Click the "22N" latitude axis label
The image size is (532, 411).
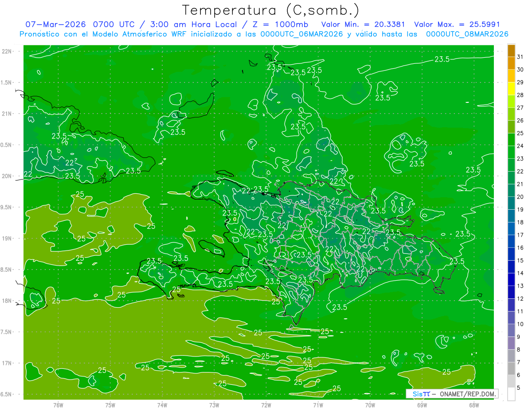pos(7,51)
